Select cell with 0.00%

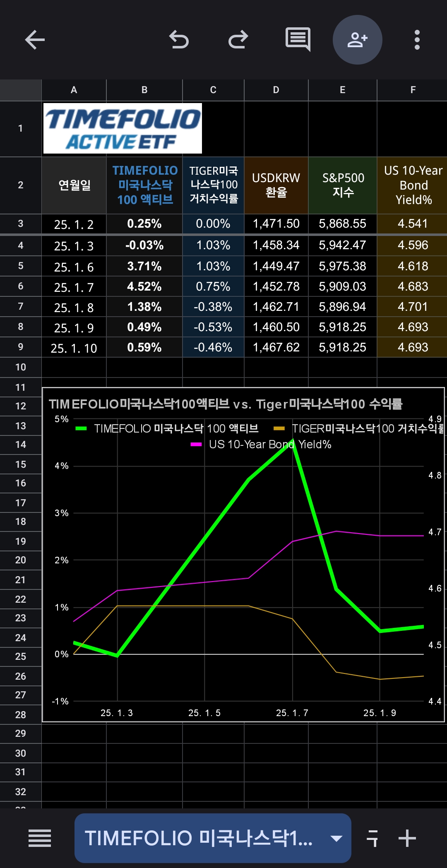pyautogui.click(x=213, y=224)
